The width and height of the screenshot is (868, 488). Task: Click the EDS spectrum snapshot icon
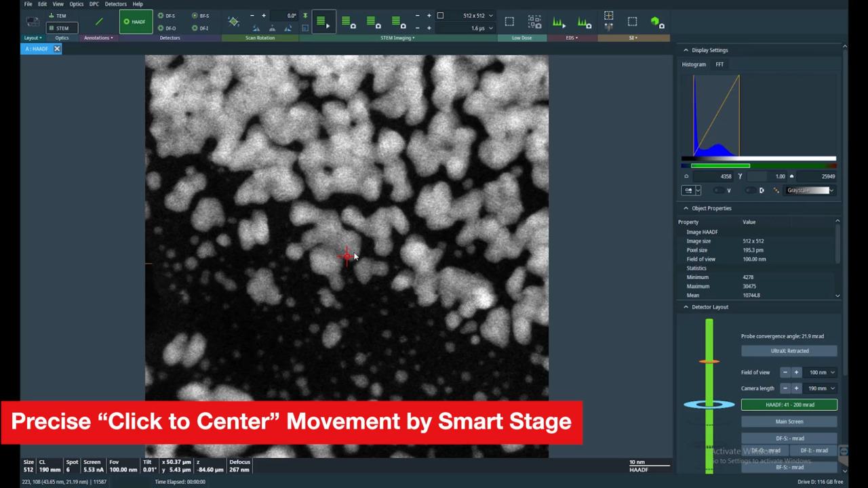[584, 22]
